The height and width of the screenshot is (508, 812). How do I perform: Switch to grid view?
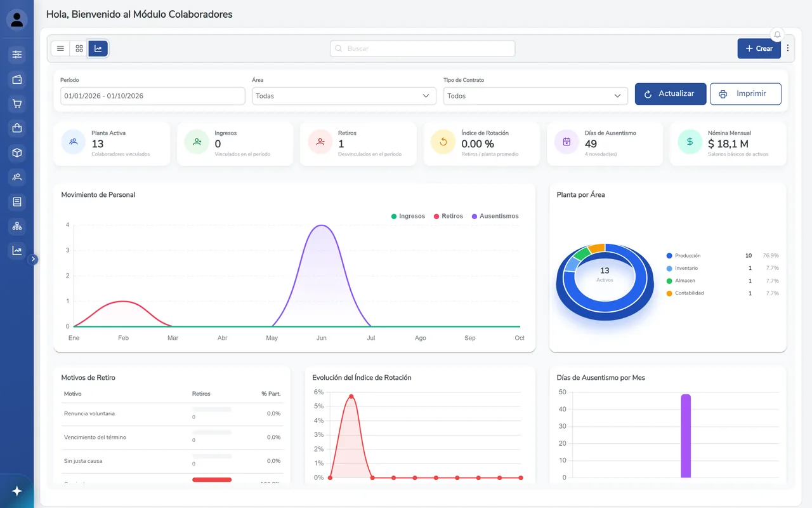pyautogui.click(x=79, y=48)
